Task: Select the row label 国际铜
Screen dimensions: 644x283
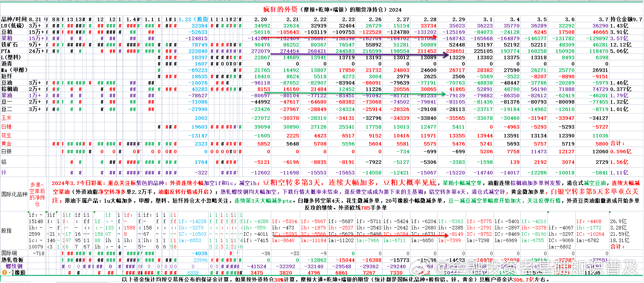Action: 9,253
